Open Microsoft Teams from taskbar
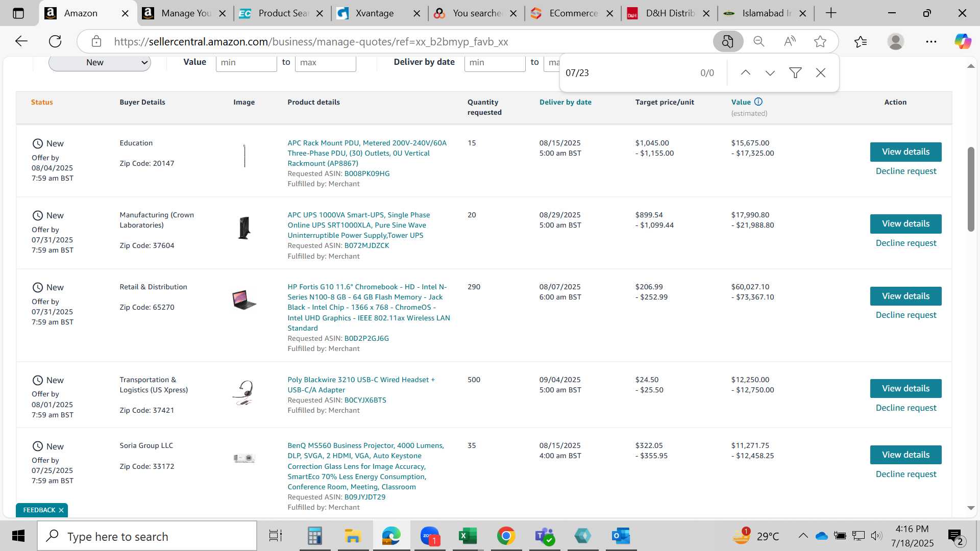The width and height of the screenshot is (980, 551). (544, 536)
